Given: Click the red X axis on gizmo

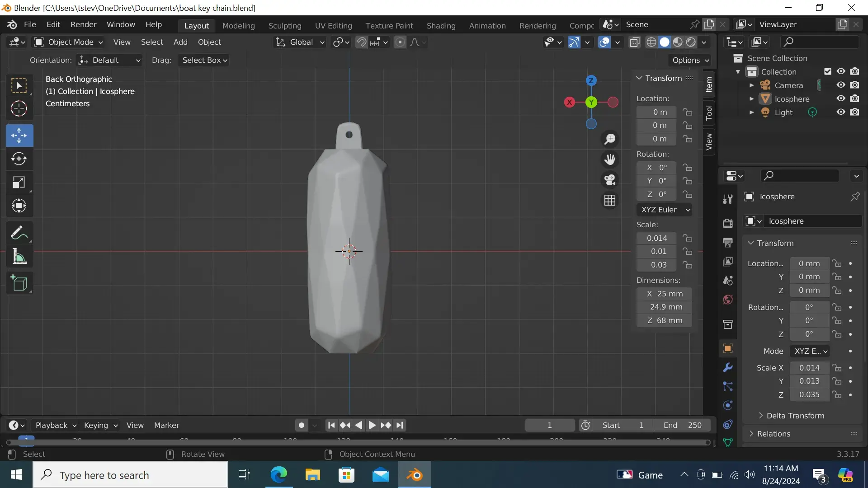Looking at the screenshot, I should pyautogui.click(x=570, y=102).
